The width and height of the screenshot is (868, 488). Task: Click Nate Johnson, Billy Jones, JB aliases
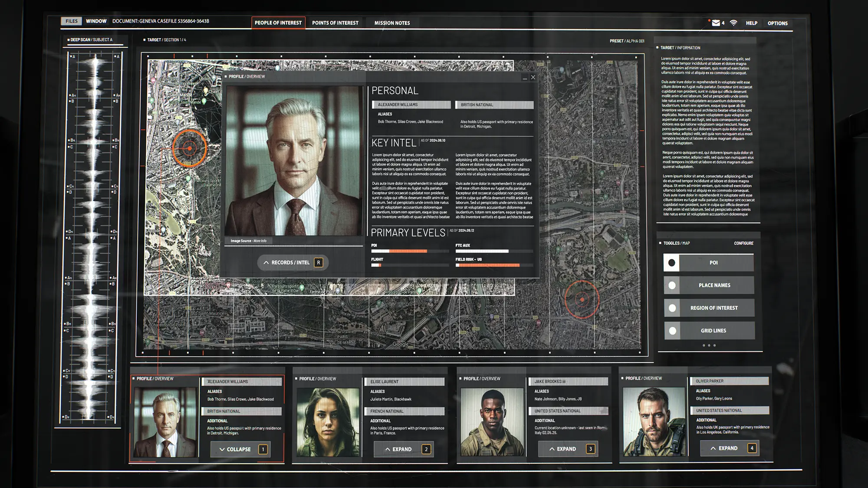[x=558, y=399]
